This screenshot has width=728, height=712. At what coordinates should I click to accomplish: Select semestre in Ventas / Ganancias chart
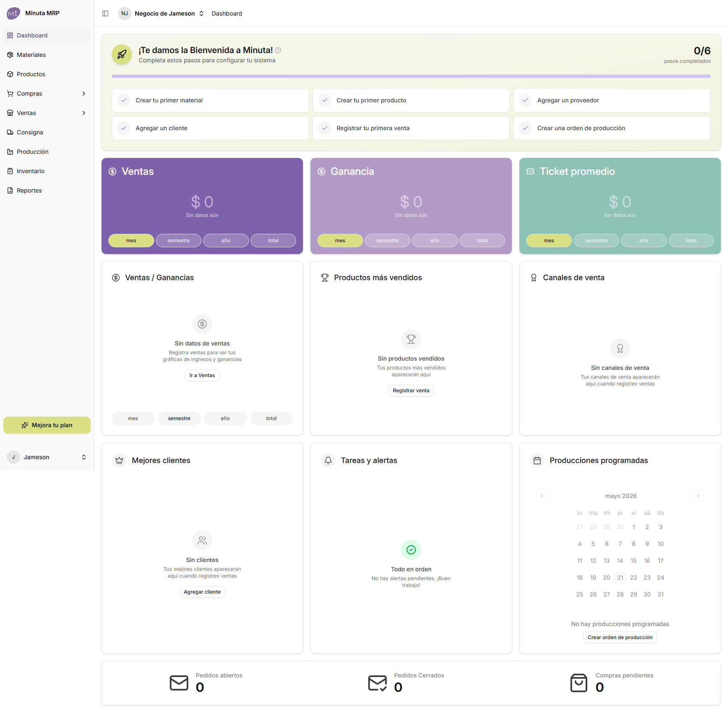tap(179, 418)
